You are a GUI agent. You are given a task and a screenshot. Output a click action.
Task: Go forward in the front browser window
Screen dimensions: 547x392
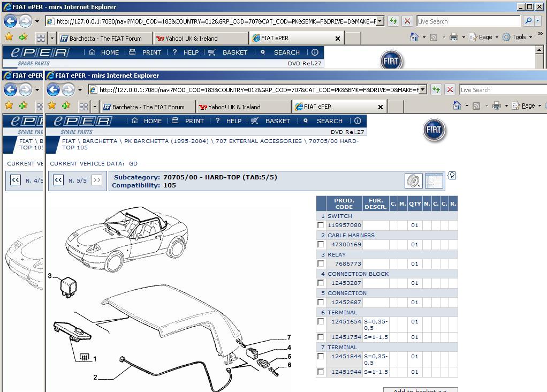click(68, 90)
